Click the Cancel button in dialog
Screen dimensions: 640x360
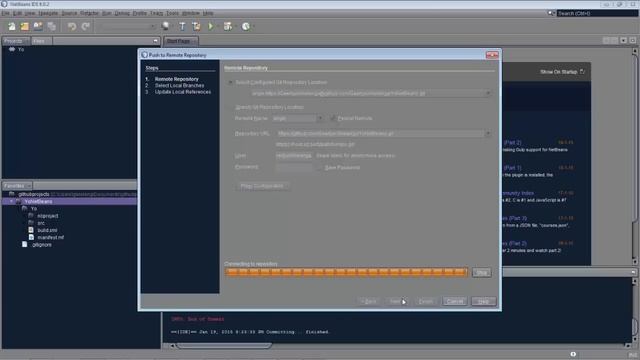[x=455, y=301]
